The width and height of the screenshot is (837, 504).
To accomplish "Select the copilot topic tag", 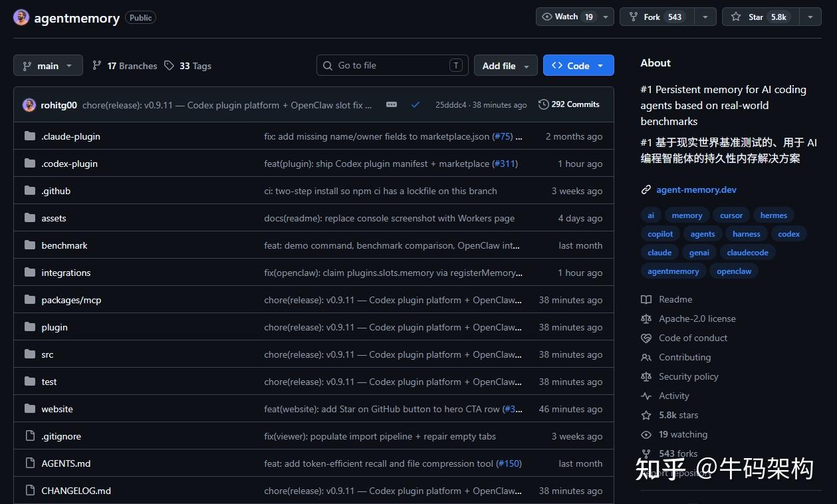I will (x=660, y=234).
